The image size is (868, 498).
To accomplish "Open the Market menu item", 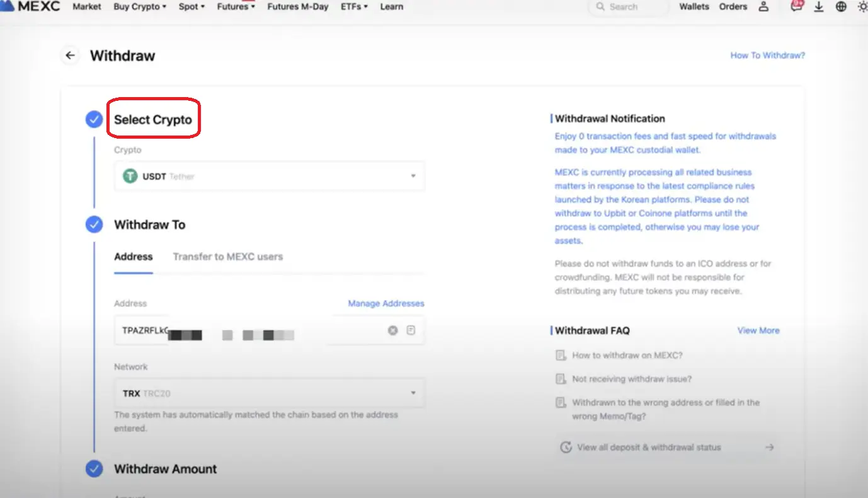I will [x=87, y=7].
